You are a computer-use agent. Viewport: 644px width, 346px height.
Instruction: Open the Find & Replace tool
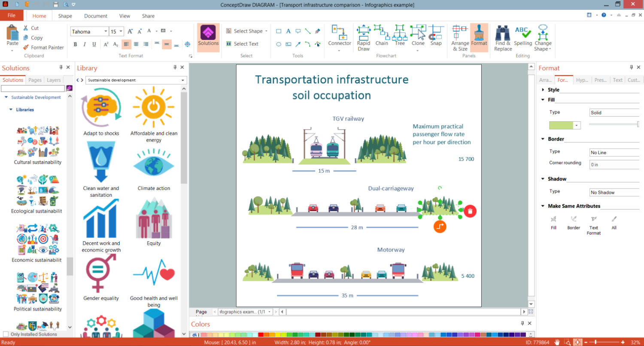pos(503,37)
